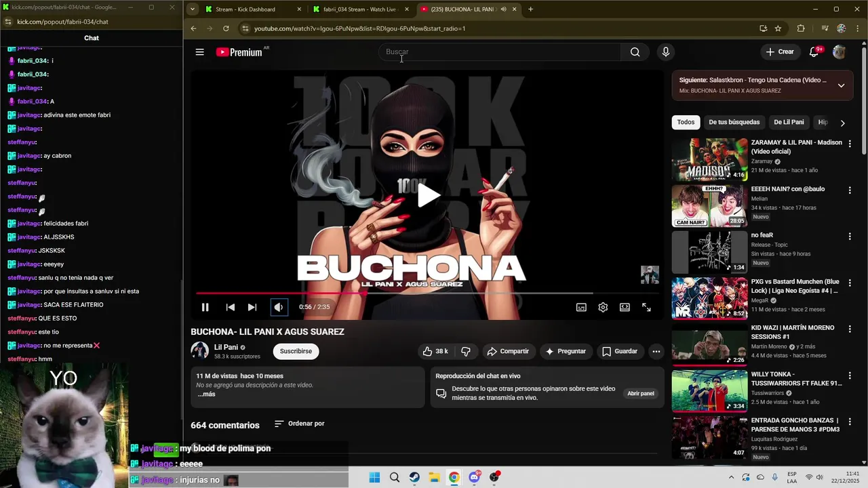Open the Steam taskbar icon
Viewport: 868px width, 488px height.
tap(414, 477)
